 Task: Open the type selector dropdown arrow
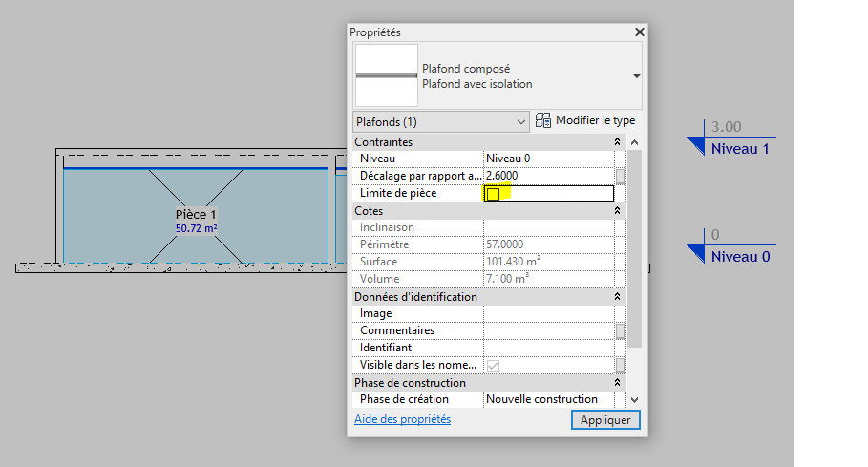636,76
